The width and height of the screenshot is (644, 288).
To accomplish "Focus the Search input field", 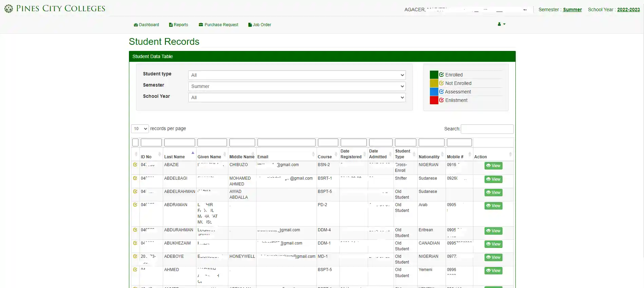I will coord(487,129).
